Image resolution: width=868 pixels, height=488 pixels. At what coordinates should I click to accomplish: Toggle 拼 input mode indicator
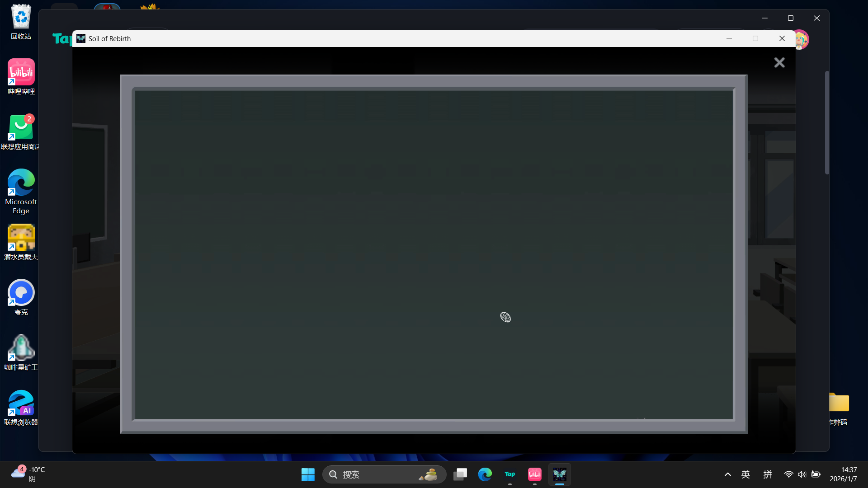768,474
